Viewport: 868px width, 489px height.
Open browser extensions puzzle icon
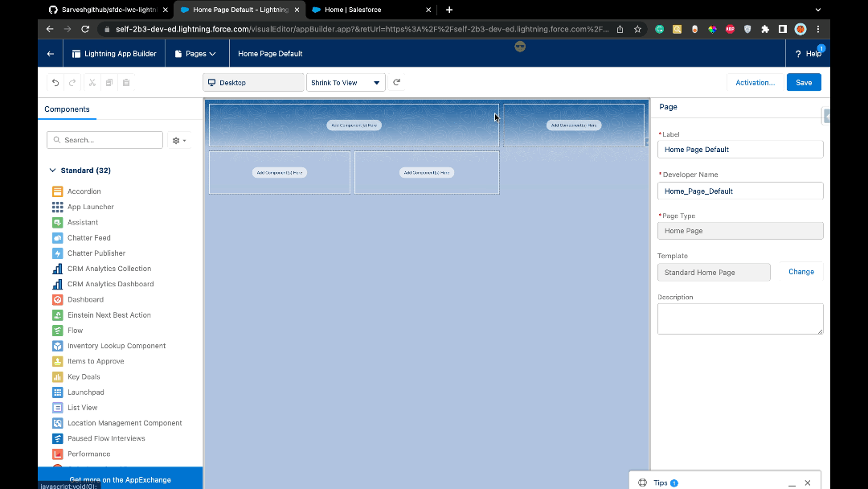coord(765,29)
